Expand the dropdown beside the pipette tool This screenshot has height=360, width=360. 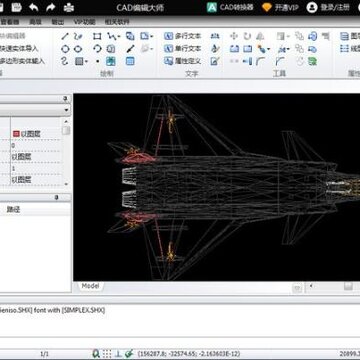coord(268,49)
